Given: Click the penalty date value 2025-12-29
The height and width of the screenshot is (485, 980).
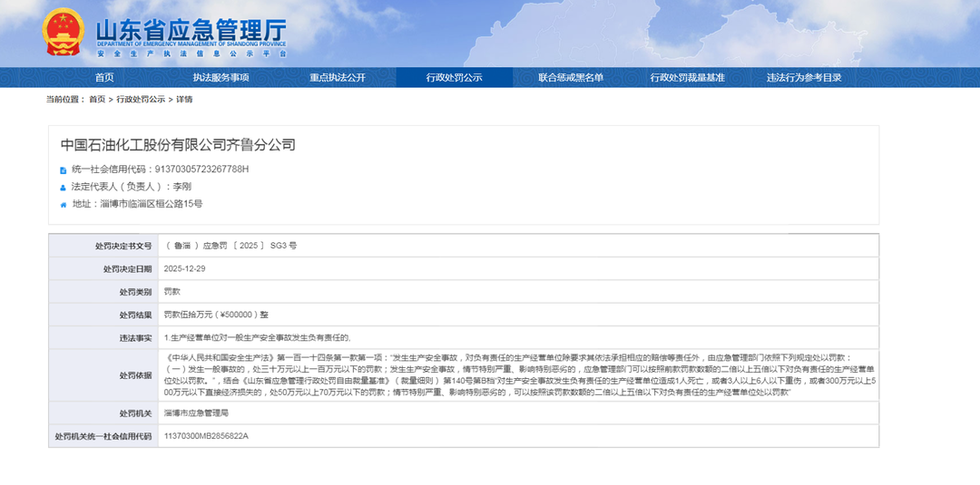Looking at the screenshot, I should tap(185, 269).
